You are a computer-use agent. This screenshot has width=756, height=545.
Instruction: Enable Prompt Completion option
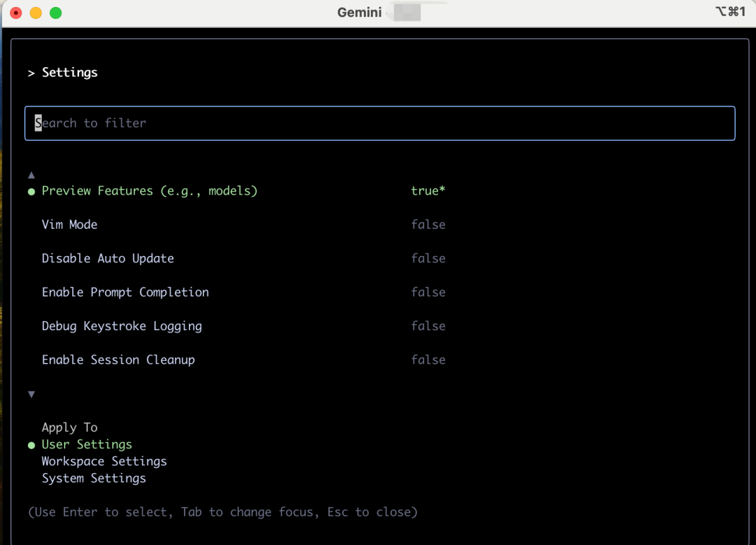tap(125, 292)
